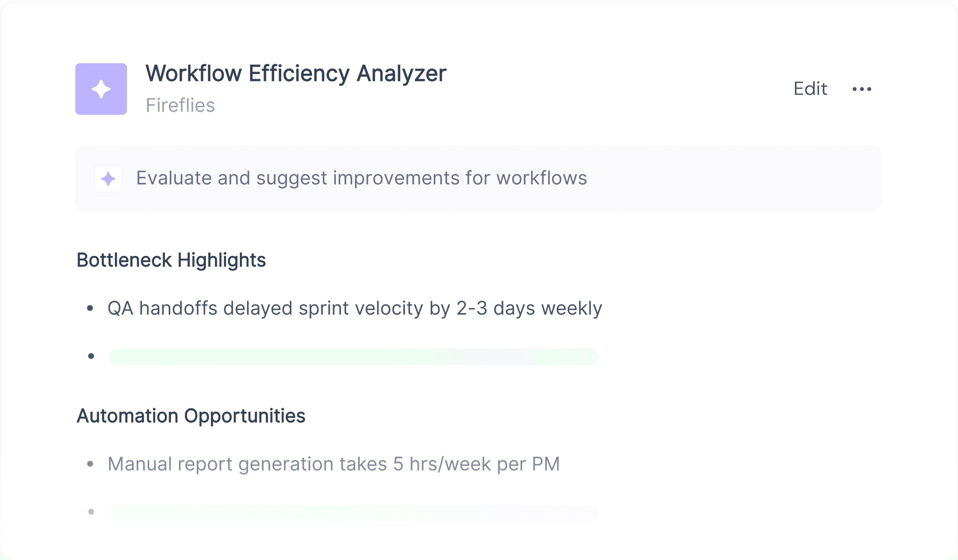Click the large purple sparkle app icon
Viewport: 958px width, 560px height.
[101, 89]
